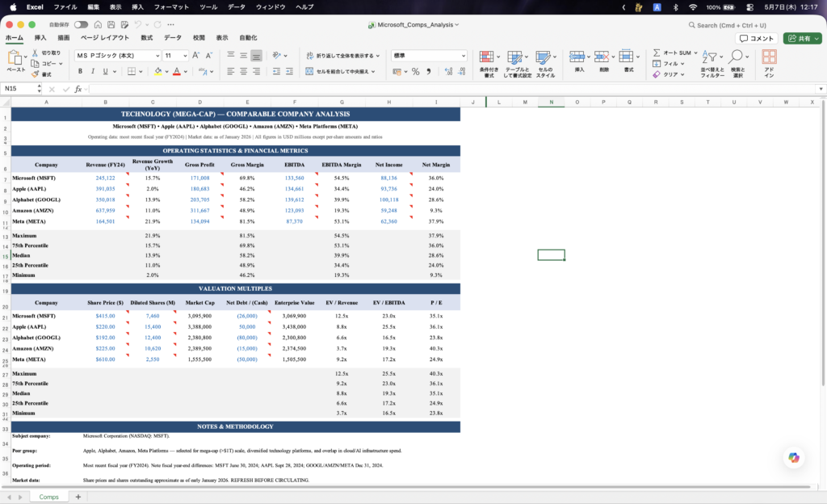Toggle italic formatting

tap(93, 71)
